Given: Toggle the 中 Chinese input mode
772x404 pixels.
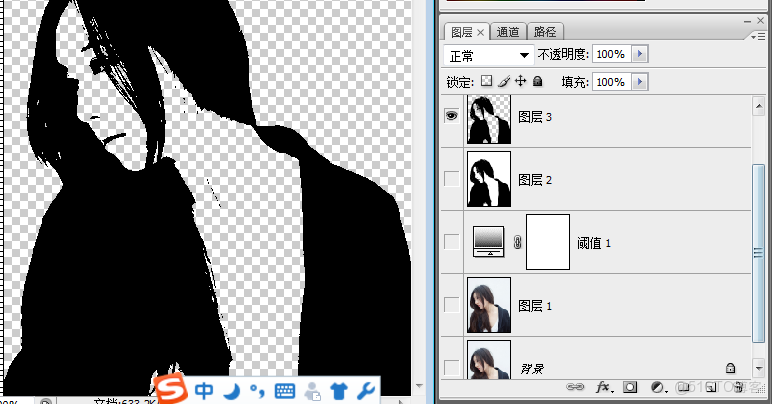Looking at the screenshot, I should pos(204,391).
